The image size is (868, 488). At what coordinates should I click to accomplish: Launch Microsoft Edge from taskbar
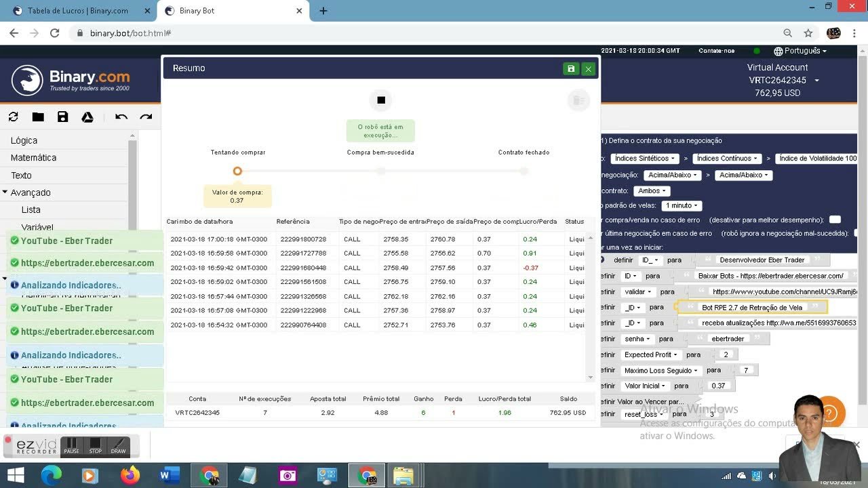coord(51,476)
